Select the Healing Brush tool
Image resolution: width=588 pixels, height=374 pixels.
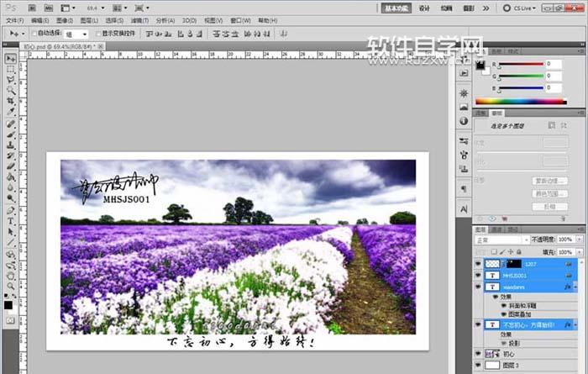tap(10, 124)
